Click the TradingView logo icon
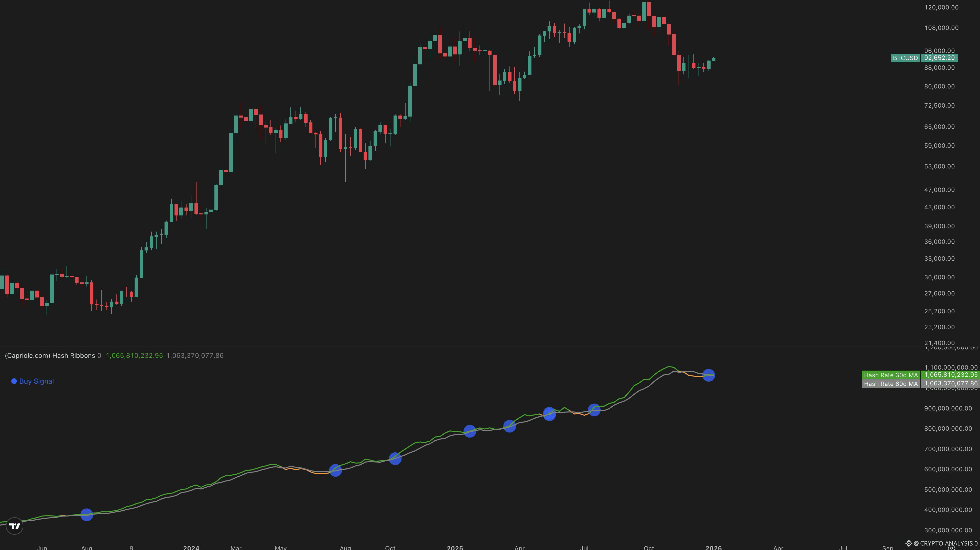The width and height of the screenshot is (980, 550). click(14, 526)
